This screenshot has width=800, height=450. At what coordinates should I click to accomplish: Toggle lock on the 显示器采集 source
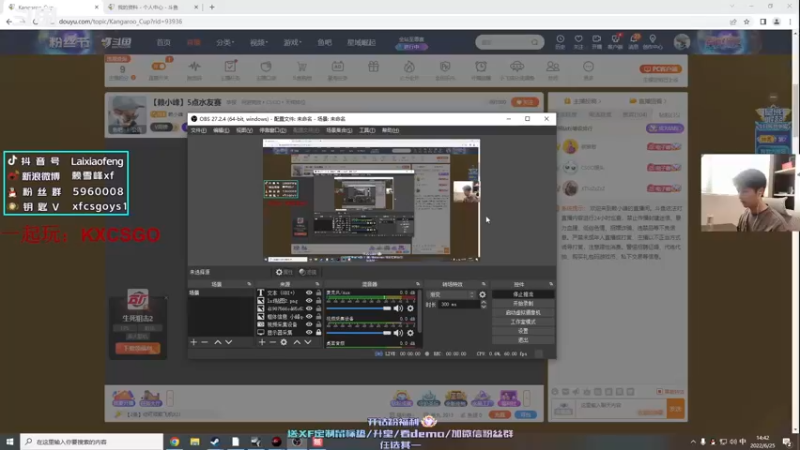tap(318, 333)
